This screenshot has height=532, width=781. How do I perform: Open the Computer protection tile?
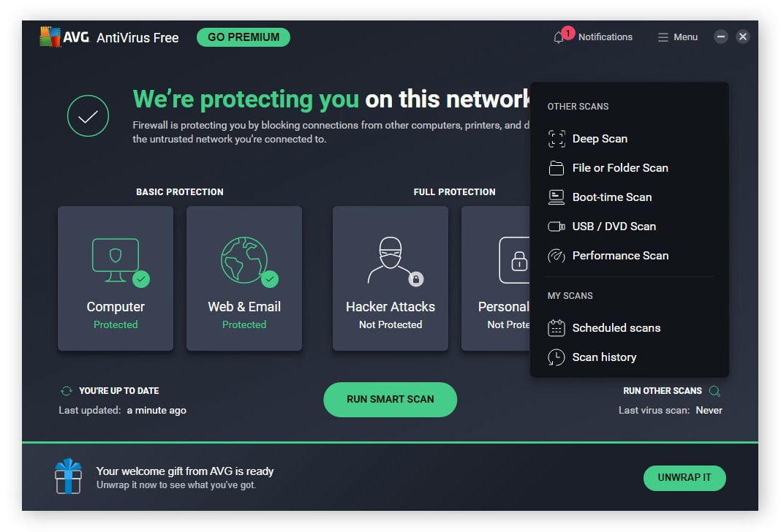pos(115,278)
